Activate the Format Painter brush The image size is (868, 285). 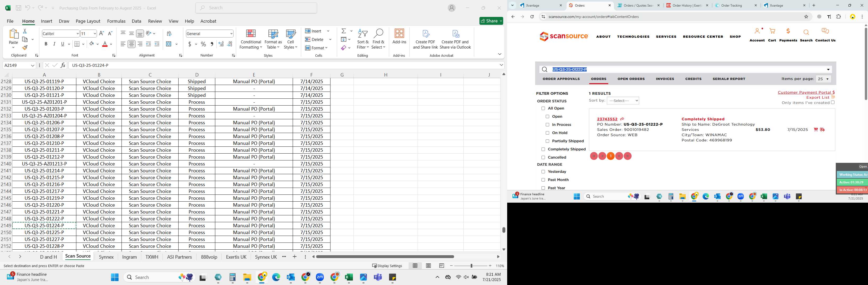click(x=25, y=47)
